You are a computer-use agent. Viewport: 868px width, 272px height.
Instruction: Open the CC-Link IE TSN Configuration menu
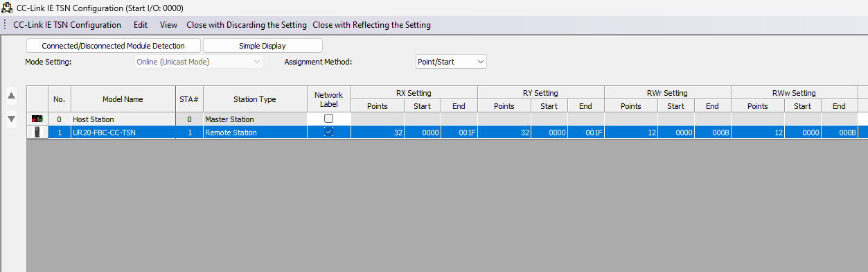pos(67,25)
